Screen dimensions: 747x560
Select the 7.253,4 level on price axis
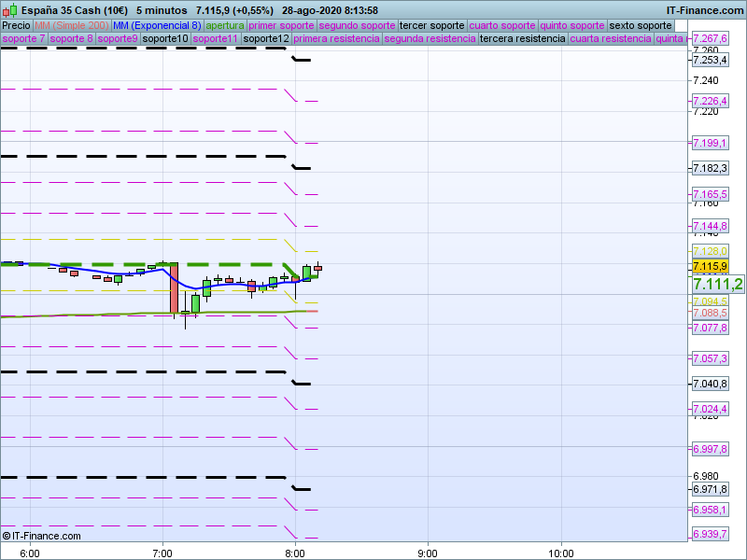click(x=710, y=60)
